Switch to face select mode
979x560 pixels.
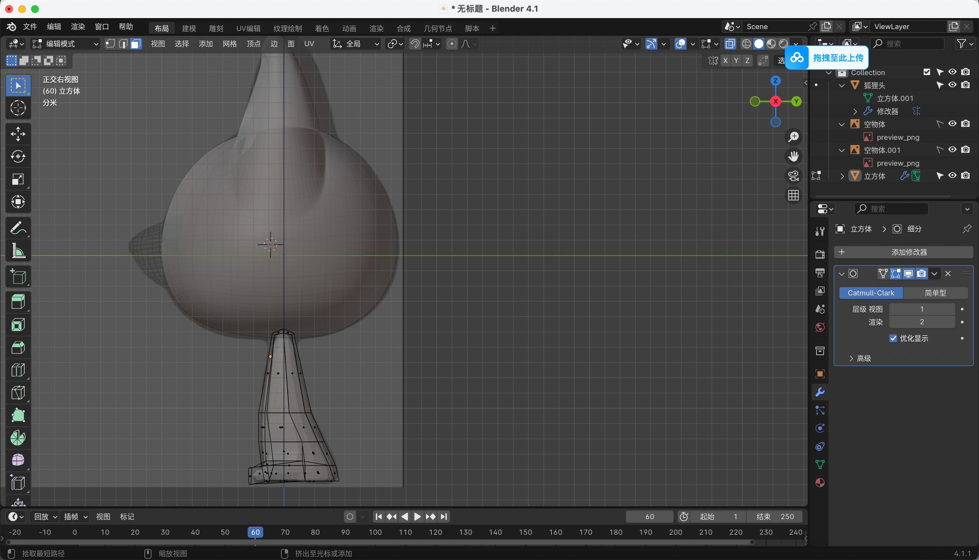pos(136,44)
